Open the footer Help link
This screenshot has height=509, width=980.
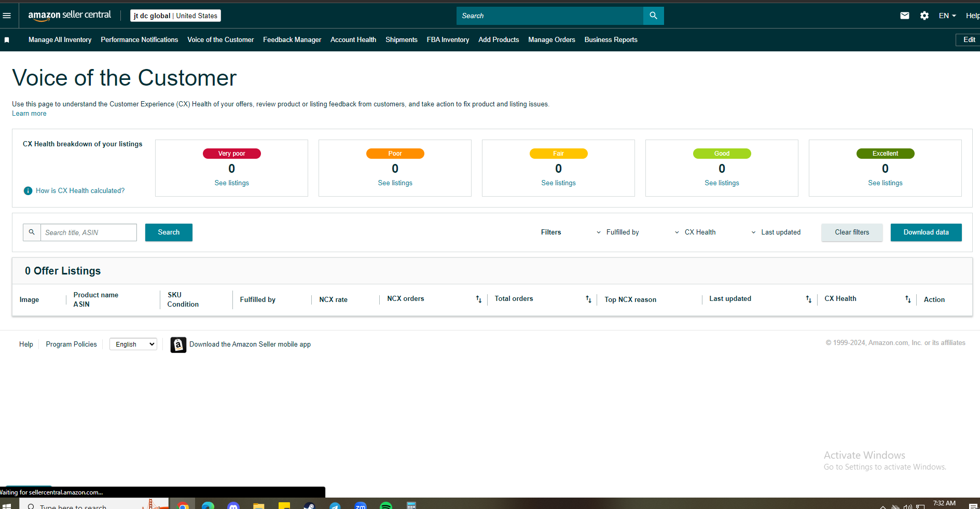(26, 345)
